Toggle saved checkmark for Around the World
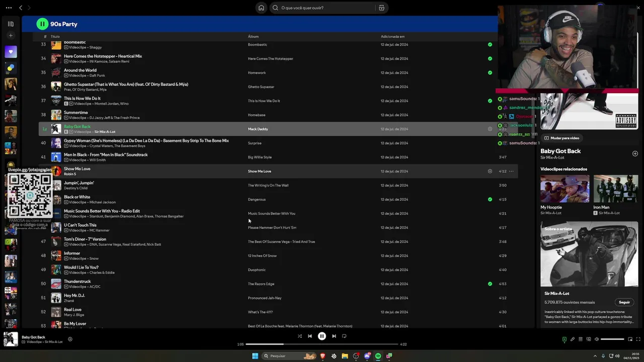This screenshot has width=644, height=362. point(490,72)
